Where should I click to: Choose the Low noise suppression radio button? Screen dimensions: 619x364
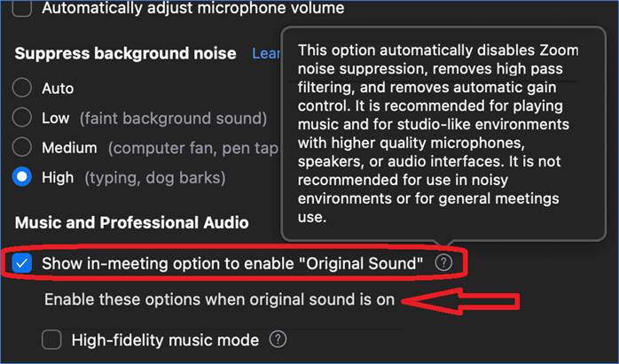[x=22, y=118]
